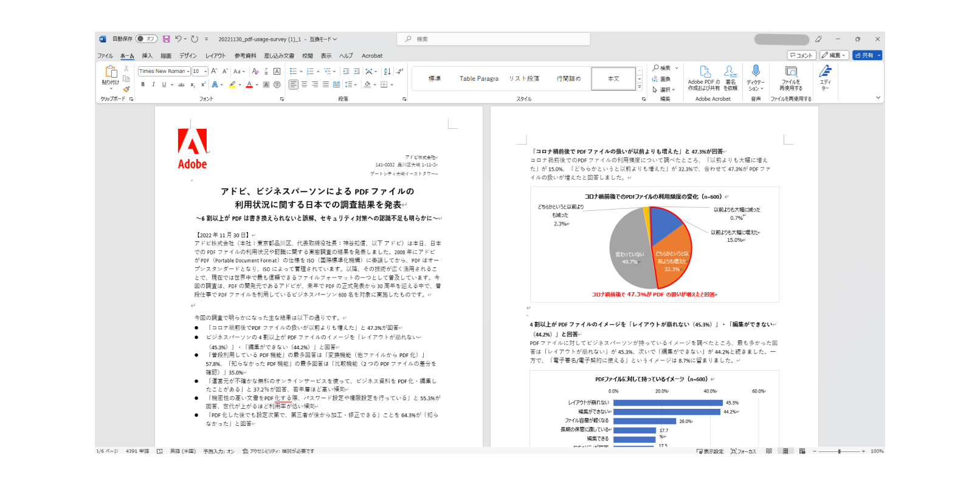Apply subscript formatting
The height and width of the screenshot is (486, 980).
(193, 84)
